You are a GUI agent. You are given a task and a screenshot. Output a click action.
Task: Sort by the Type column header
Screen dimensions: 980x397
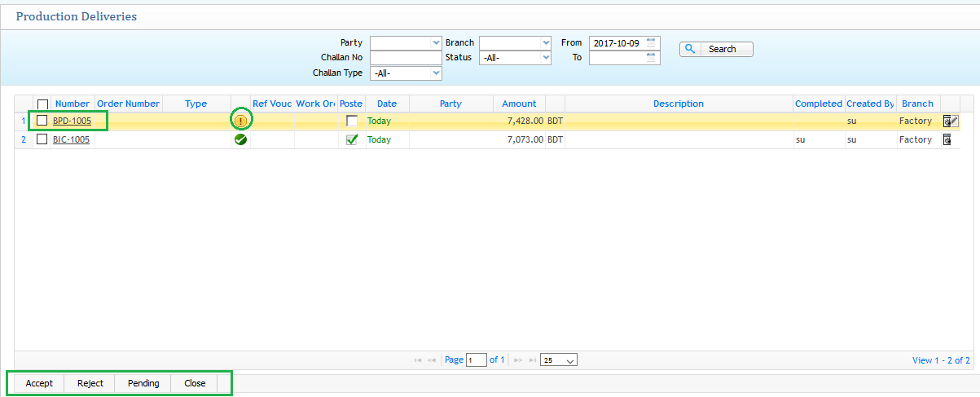[x=196, y=104]
